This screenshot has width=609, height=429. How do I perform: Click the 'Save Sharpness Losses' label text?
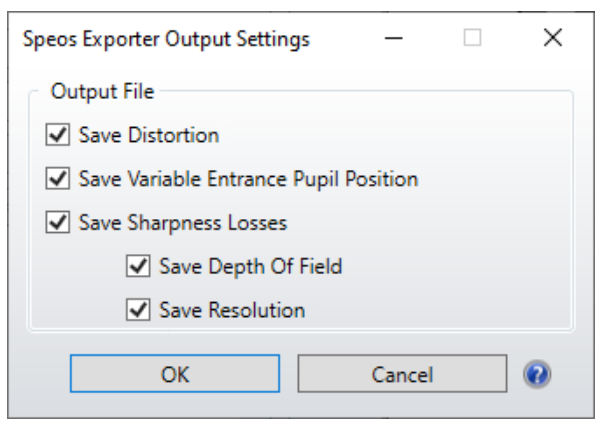tap(183, 223)
